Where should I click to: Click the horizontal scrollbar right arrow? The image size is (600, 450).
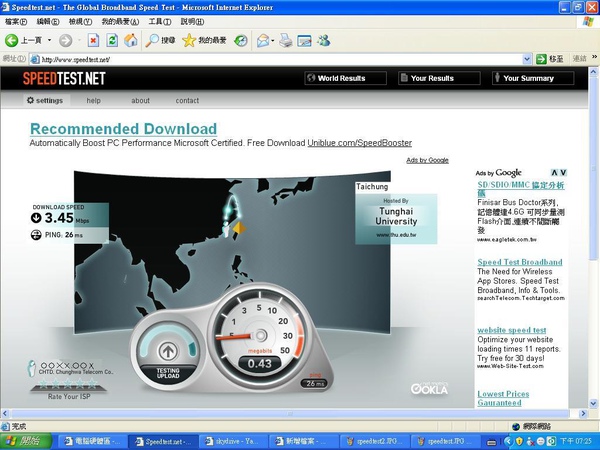click(x=583, y=413)
